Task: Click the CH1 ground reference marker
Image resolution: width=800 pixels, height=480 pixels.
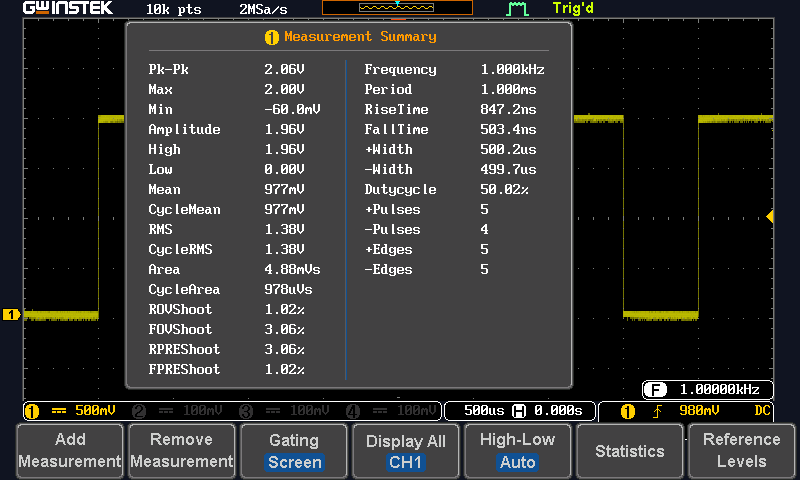Action: (12, 315)
